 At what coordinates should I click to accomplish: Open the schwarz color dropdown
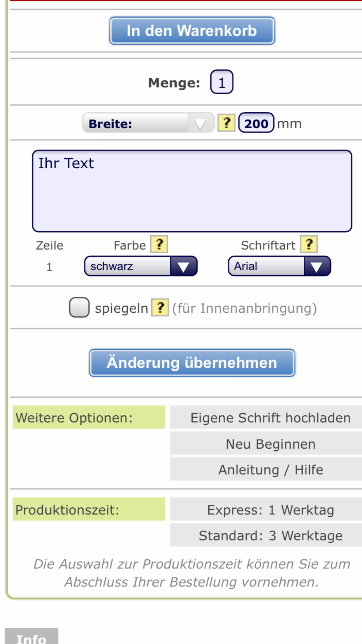click(141, 266)
